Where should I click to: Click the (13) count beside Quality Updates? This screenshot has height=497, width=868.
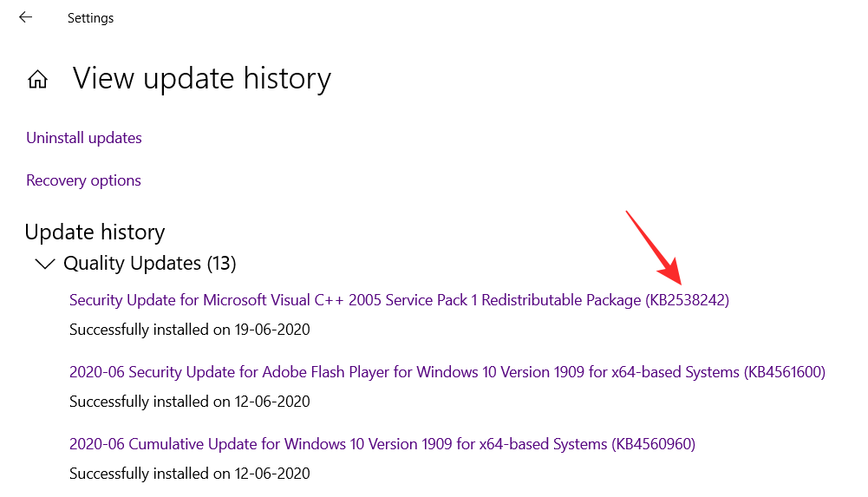coord(221,263)
